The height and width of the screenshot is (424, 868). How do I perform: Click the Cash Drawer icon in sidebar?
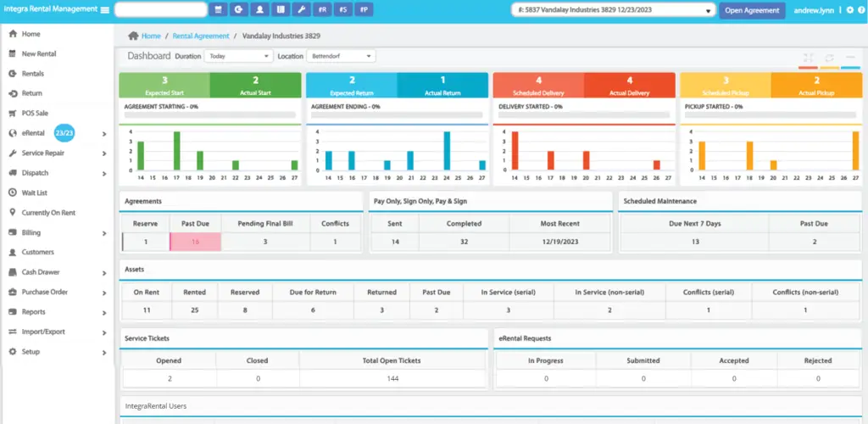tap(12, 272)
